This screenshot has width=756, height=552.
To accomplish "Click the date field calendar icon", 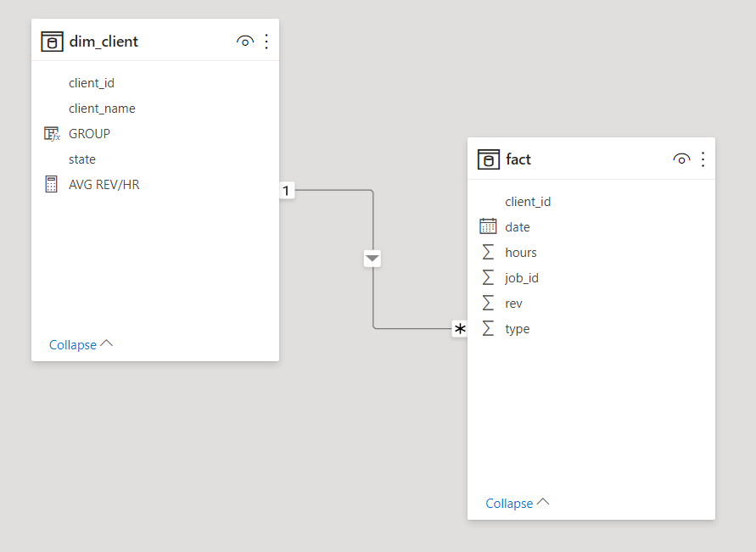I will click(488, 226).
